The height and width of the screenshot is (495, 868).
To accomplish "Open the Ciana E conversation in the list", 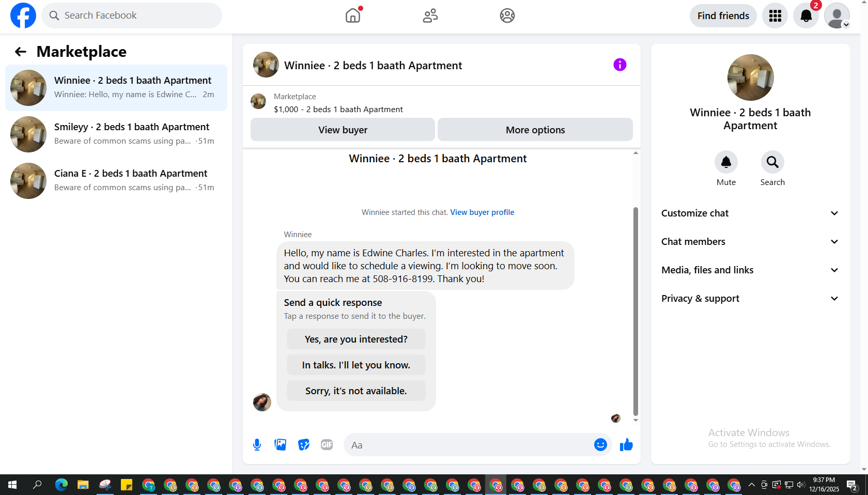I will [116, 181].
